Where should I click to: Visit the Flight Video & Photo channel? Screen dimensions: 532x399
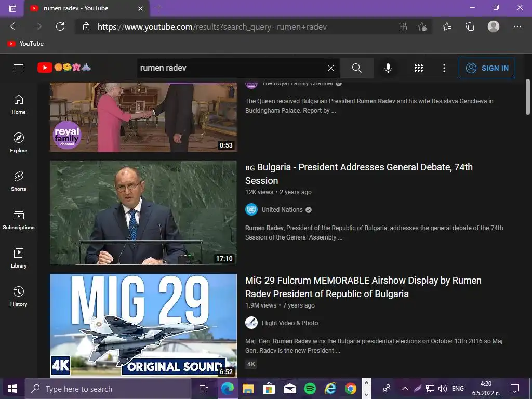click(x=290, y=323)
